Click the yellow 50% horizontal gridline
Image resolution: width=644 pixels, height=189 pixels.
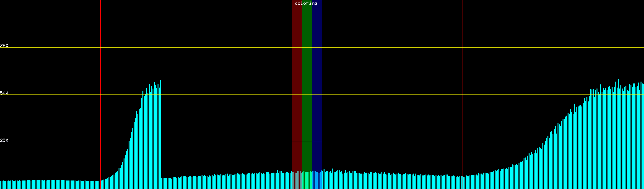(x=220, y=95)
